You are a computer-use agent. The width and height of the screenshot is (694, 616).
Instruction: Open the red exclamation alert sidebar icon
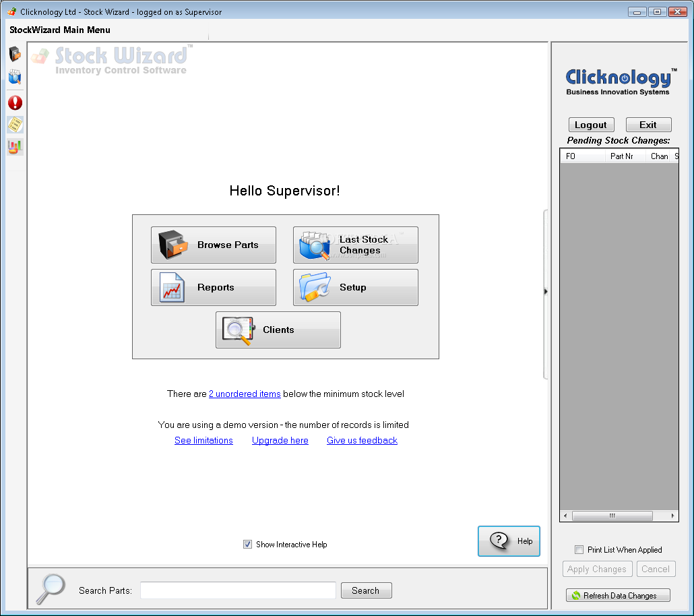(x=15, y=102)
